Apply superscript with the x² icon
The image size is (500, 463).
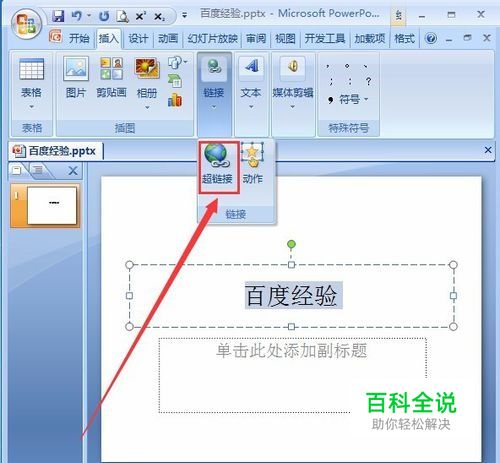click(x=141, y=16)
